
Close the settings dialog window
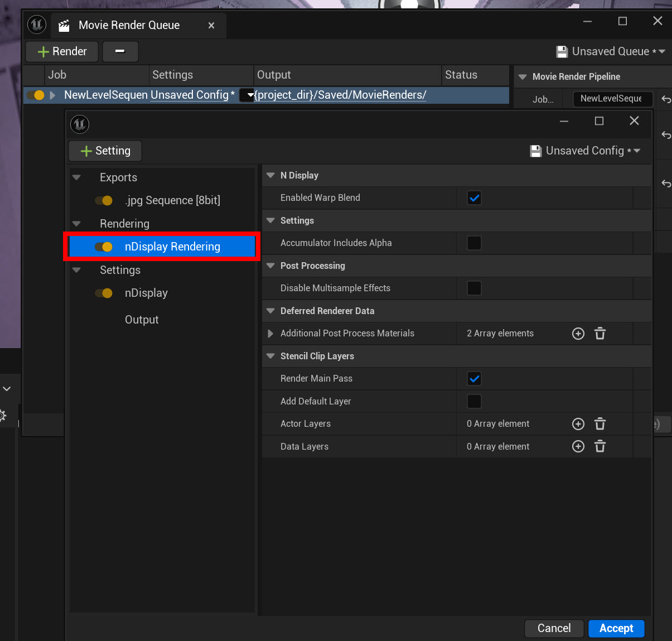click(x=634, y=121)
